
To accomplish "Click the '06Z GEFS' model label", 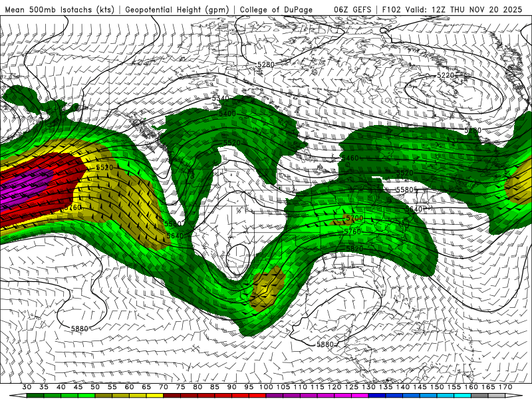I will point(352,9).
